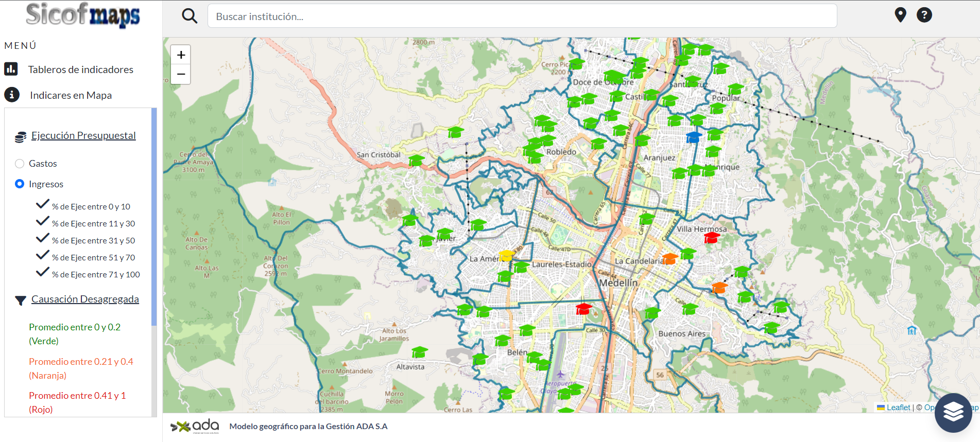Toggle '% de Ejec entre 0 y 10' checkmark

pyautogui.click(x=43, y=205)
